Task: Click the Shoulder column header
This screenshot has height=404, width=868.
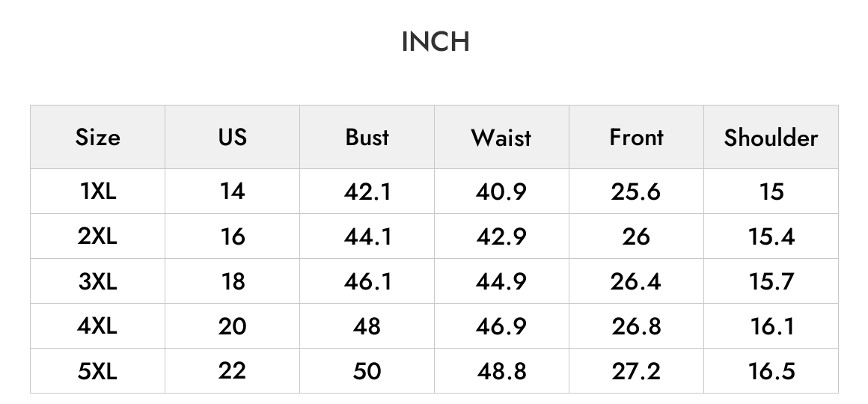Action: [771, 137]
